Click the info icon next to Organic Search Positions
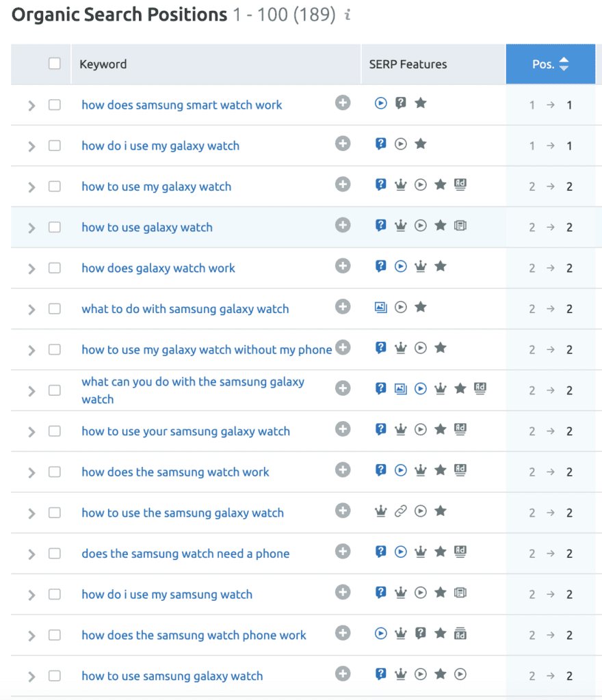 pos(348,15)
